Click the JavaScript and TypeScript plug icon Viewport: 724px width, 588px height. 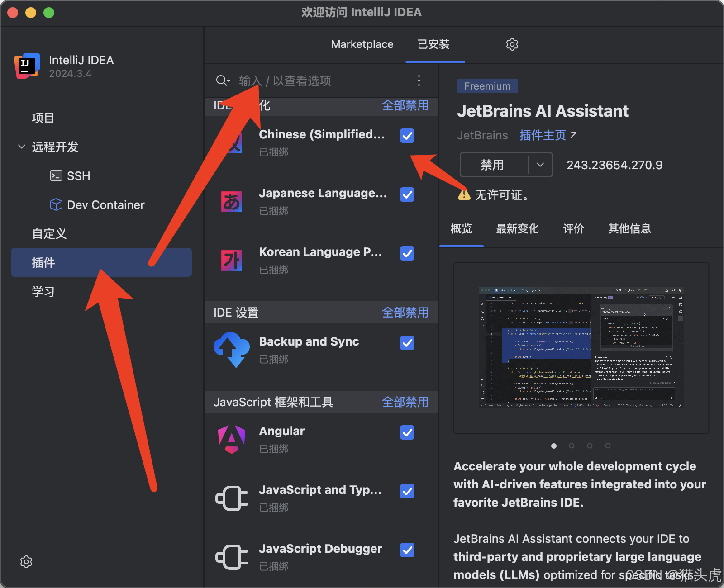pyautogui.click(x=232, y=498)
